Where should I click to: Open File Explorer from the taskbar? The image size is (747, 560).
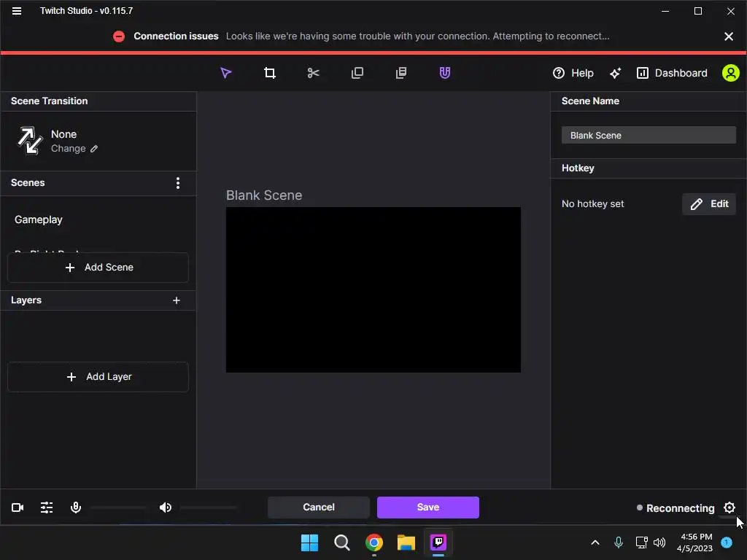click(x=406, y=542)
